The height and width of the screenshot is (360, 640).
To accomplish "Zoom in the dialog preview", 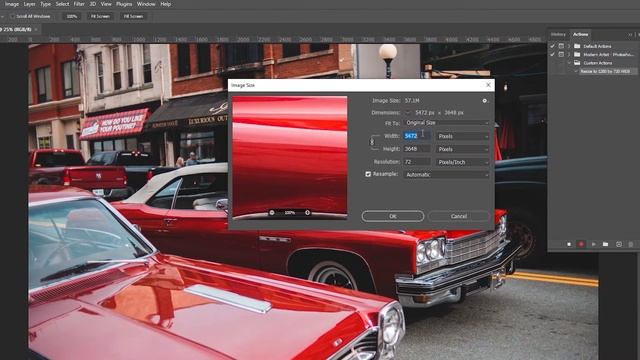I will tap(307, 213).
